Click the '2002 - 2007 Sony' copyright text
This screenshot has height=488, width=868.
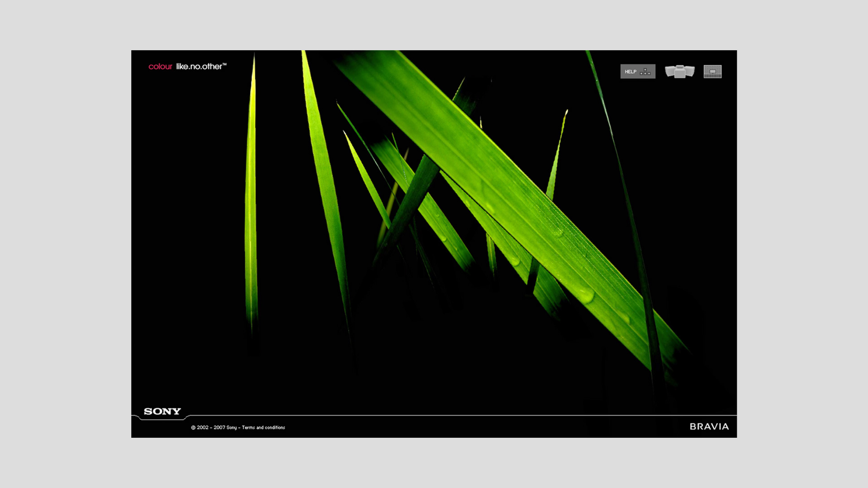[x=217, y=427]
